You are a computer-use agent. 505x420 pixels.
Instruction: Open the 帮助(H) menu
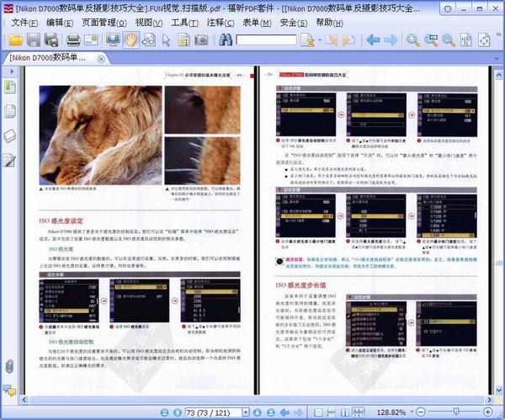pyautogui.click(x=329, y=23)
